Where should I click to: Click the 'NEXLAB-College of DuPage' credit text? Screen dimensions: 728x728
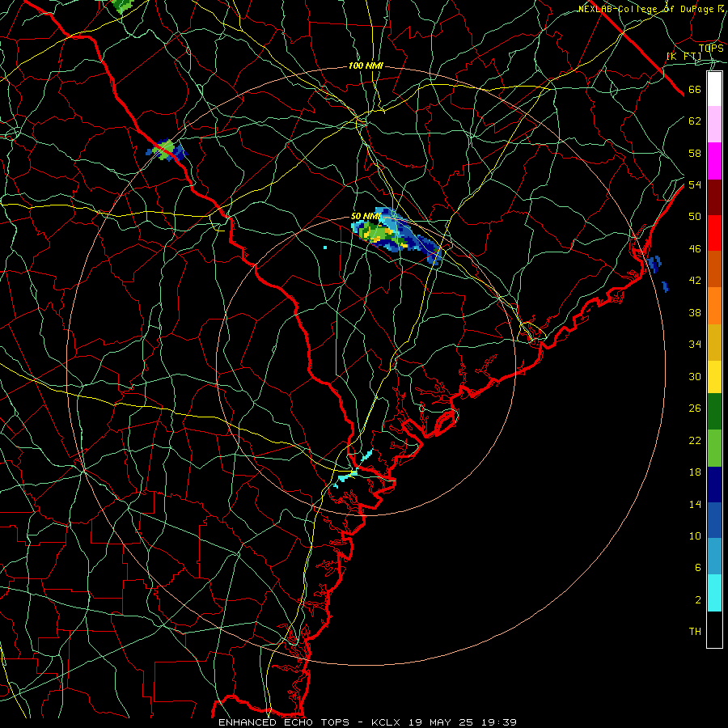point(646,9)
